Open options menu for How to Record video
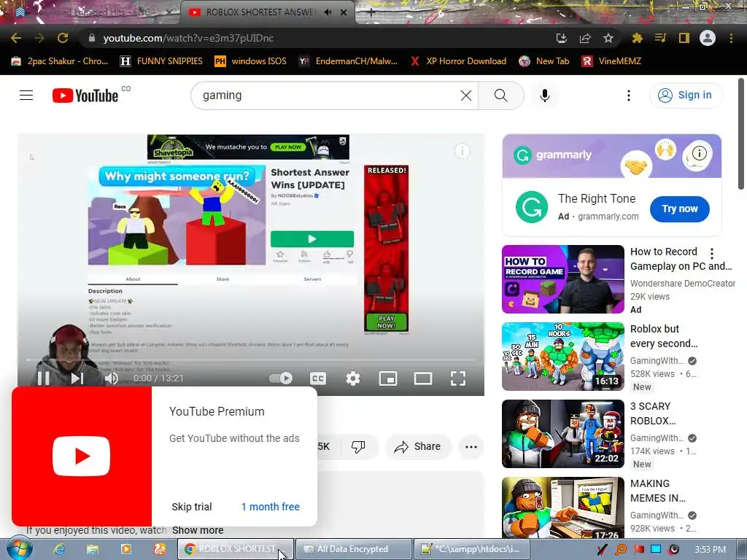 click(712, 253)
